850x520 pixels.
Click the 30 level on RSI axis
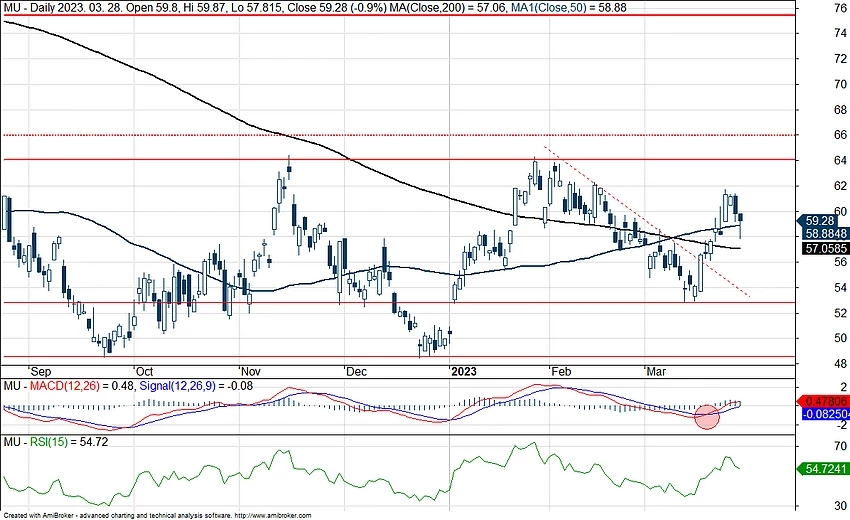coord(841,506)
